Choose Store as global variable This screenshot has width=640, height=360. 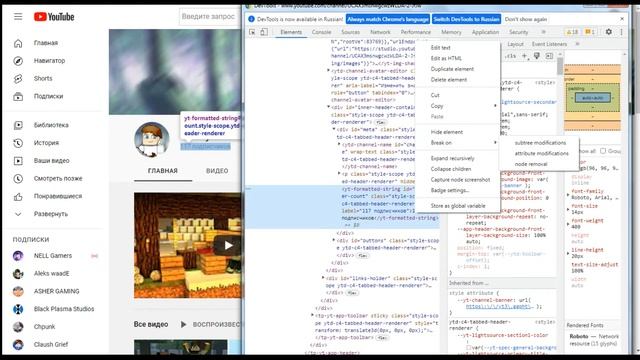458,206
